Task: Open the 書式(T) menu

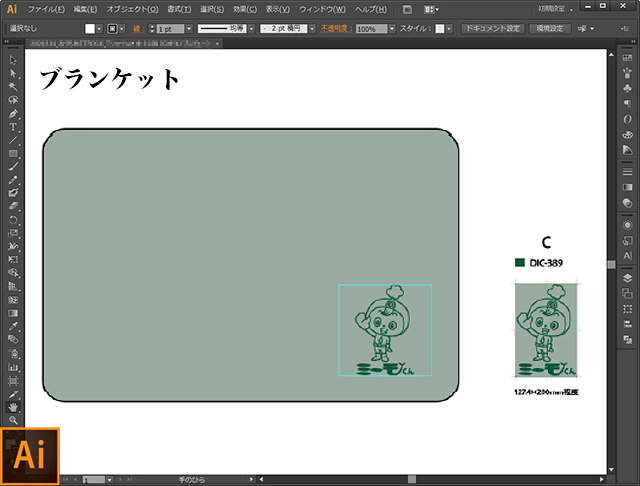Action: click(x=179, y=9)
